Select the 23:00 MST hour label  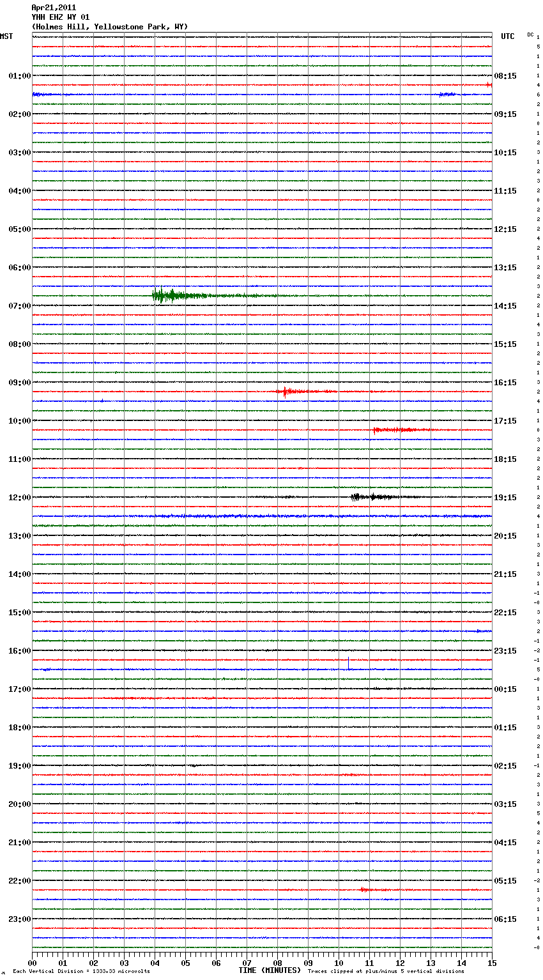pyautogui.click(x=20, y=919)
